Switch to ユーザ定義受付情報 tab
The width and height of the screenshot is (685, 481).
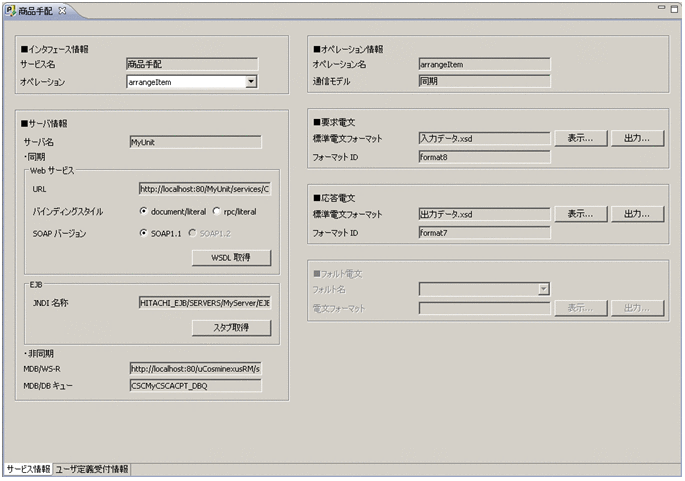[x=92, y=469]
